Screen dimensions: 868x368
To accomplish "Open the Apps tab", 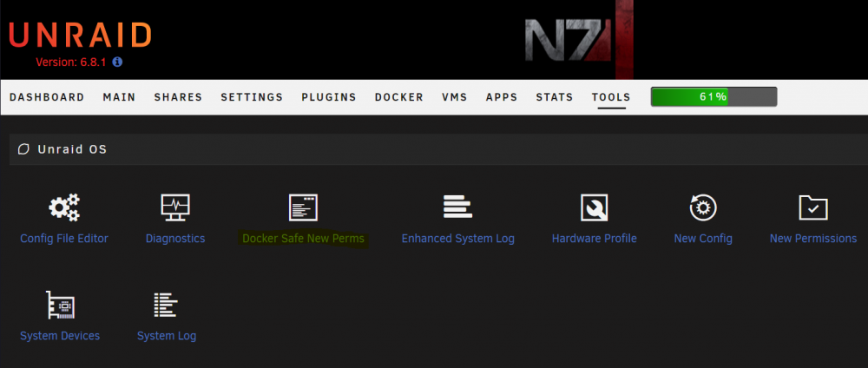I will point(502,97).
